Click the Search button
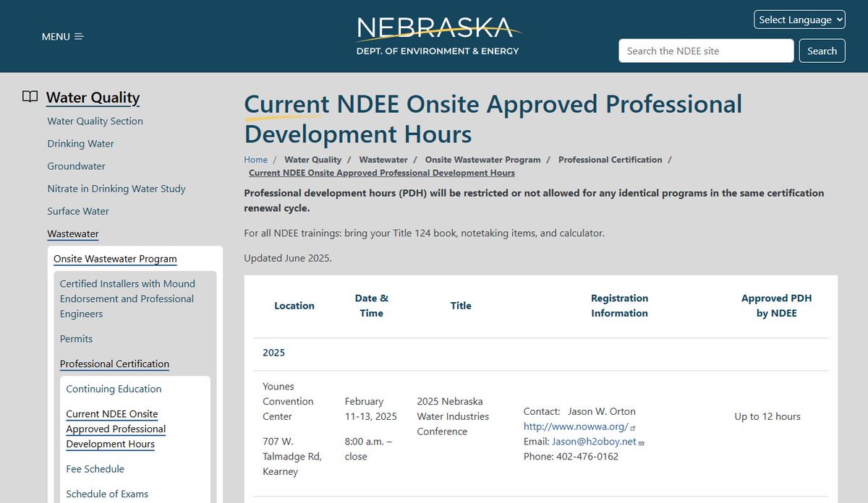The width and height of the screenshot is (868, 503). coord(822,51)
